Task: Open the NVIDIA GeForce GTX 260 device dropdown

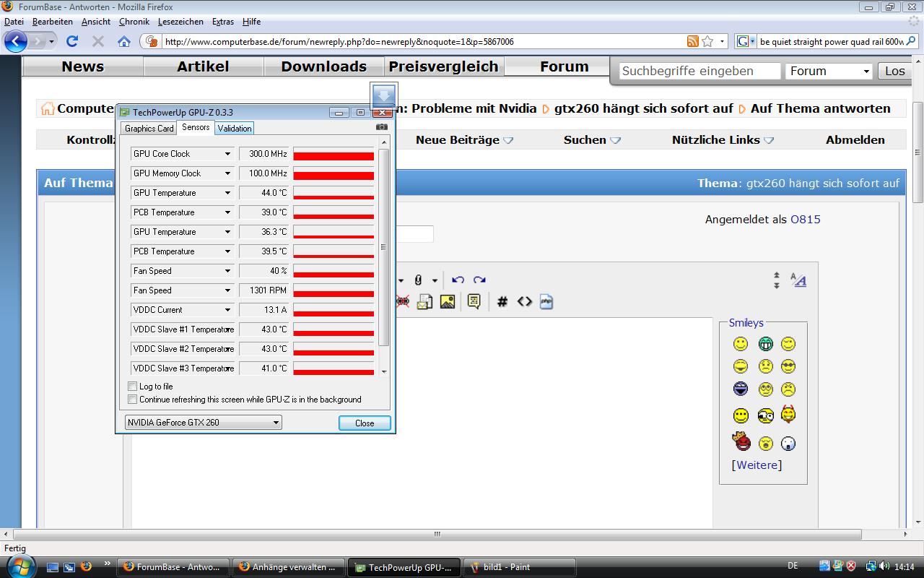Action: tap(203, 423)
